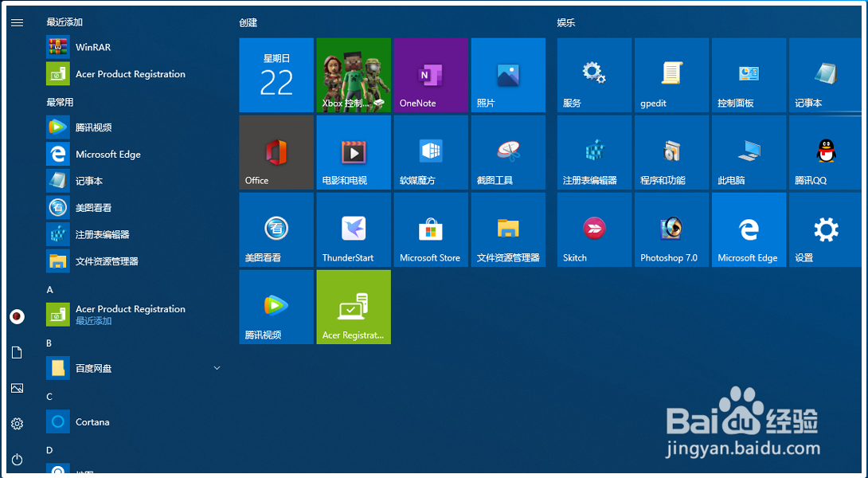Screen dimensions: 868x478
Task: Open the 美图看看 tile
Action: coord(276,230)
